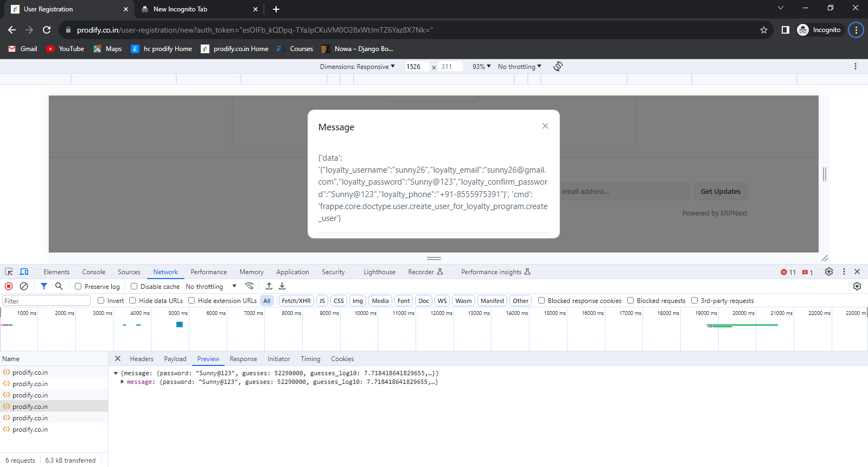Open DevTools settings gear
Viewport: 868px width, 467px height.
(829, 272)
